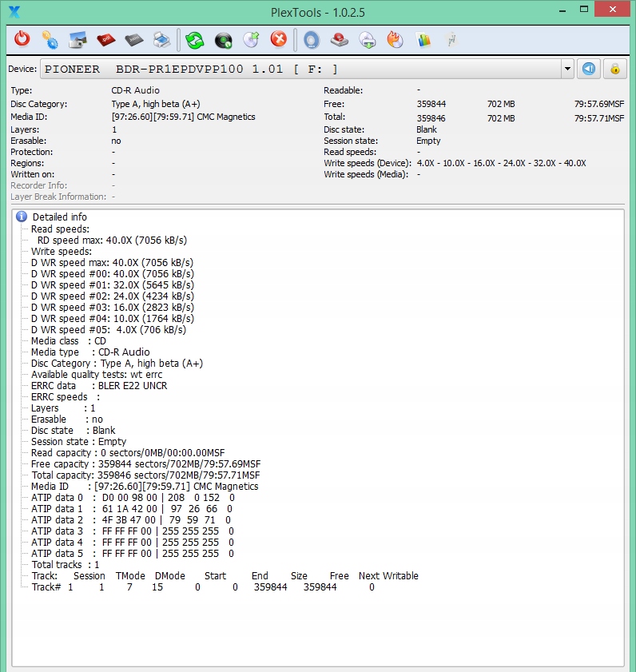
Task: Click the burn disc flame icon
Action: pyautogui.click(x=395, y=39)
